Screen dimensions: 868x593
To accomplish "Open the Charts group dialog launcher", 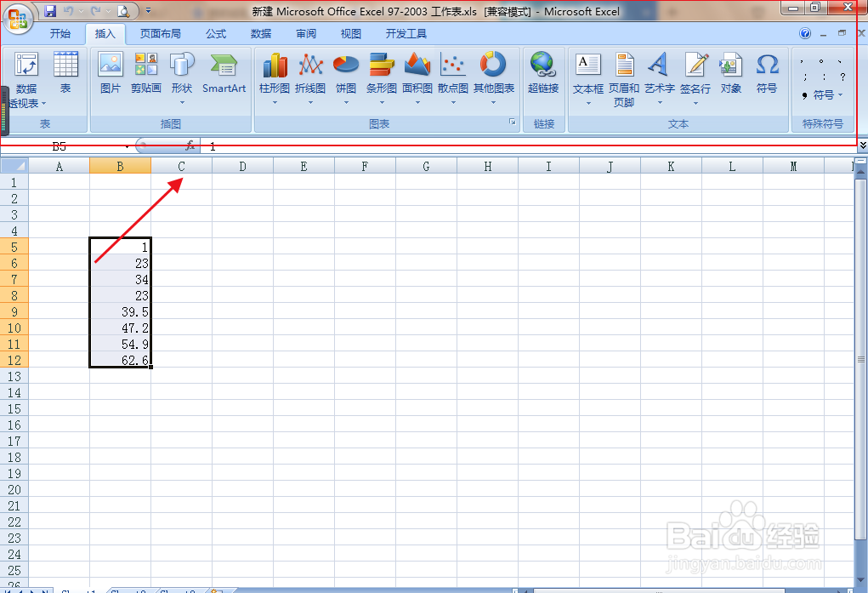I will pos(512,122).
